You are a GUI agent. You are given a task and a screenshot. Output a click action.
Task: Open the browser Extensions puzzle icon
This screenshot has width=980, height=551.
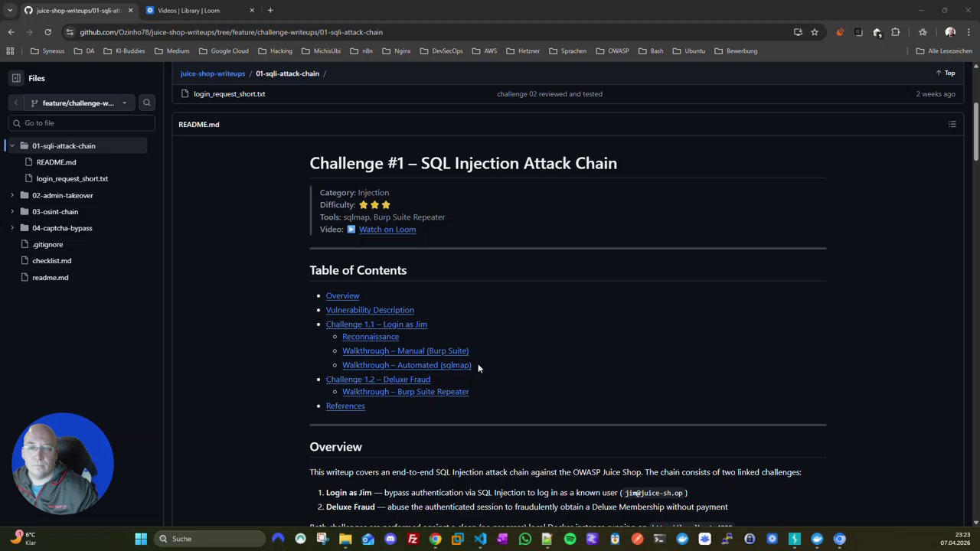tap(896, 32)
